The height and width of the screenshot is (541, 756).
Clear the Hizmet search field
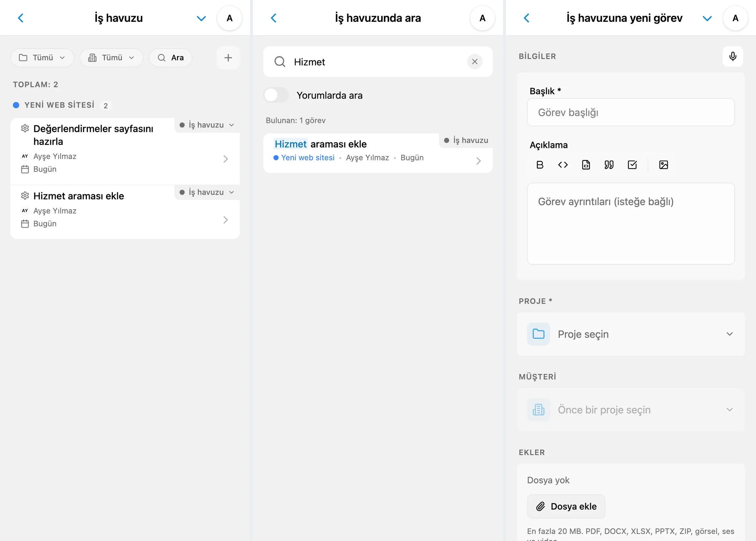(474, 61)
